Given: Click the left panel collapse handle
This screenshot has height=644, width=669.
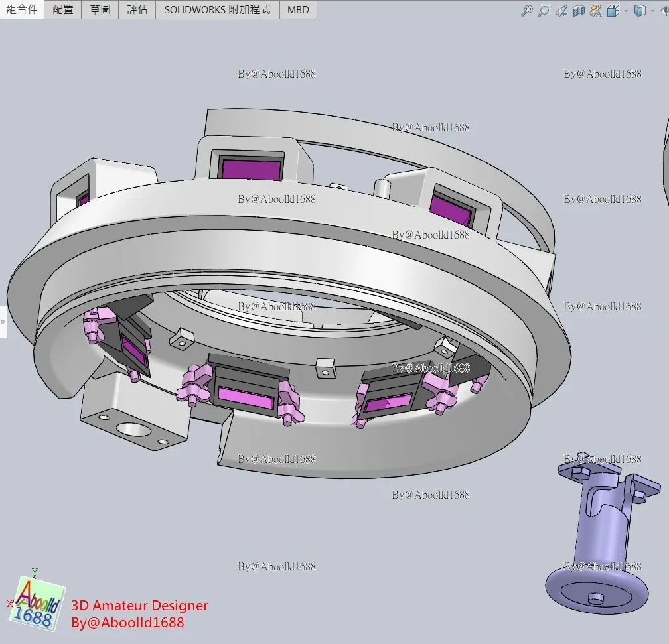Looking at the screenshot, I should coord(3,322).
